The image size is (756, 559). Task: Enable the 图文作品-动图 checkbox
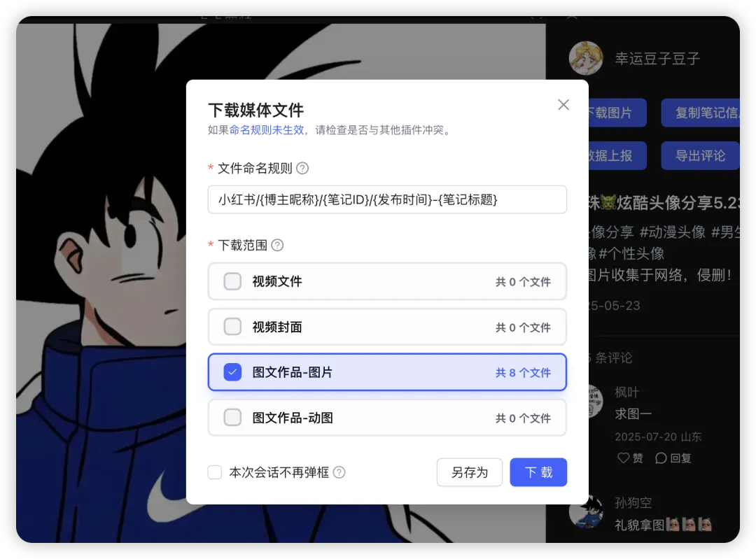(x=232, y=417)
